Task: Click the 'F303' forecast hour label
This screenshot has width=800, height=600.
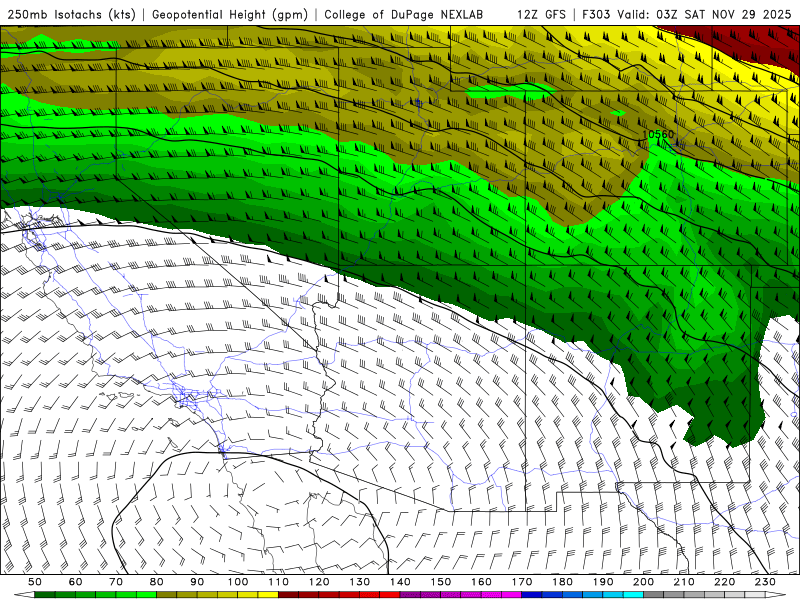Action: click(x=596, y=14)
